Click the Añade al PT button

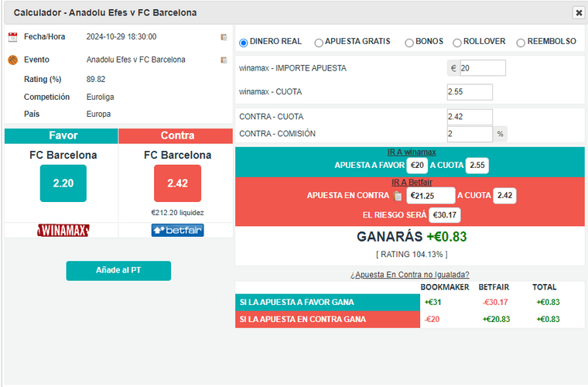pos(118,271)
